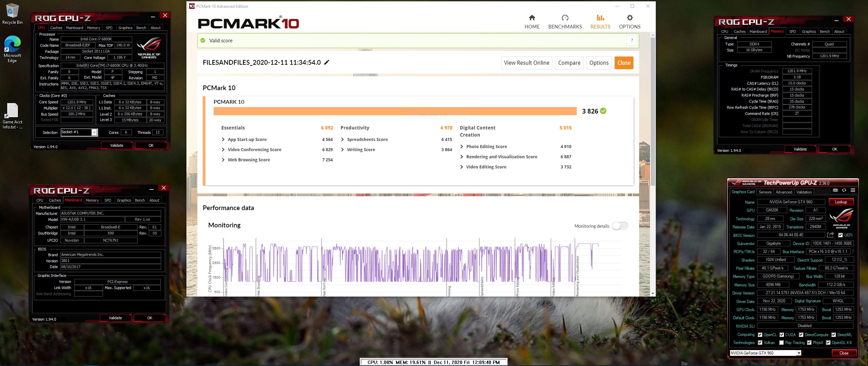Image resolution: width=868 pixels, height=366 pixels.
Task: Open the Microsoft Edge desktop icon
Action: tap(12, 49)
